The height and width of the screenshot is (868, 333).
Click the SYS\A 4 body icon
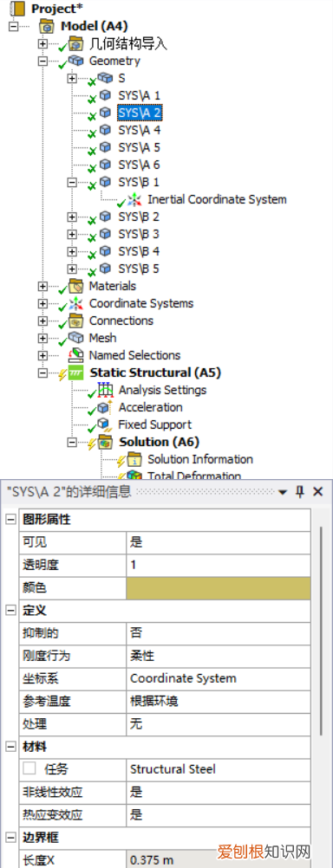coord(105,130)
